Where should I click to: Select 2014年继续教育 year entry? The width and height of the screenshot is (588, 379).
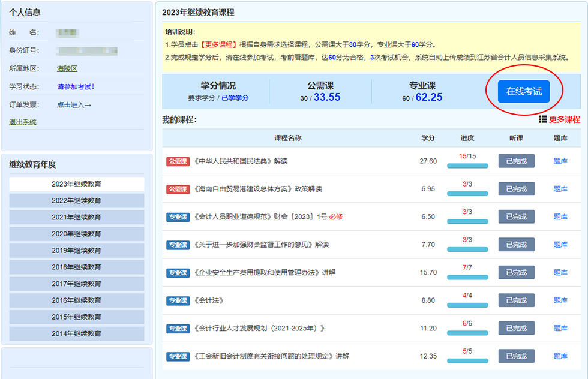click(x=76, y=333)
